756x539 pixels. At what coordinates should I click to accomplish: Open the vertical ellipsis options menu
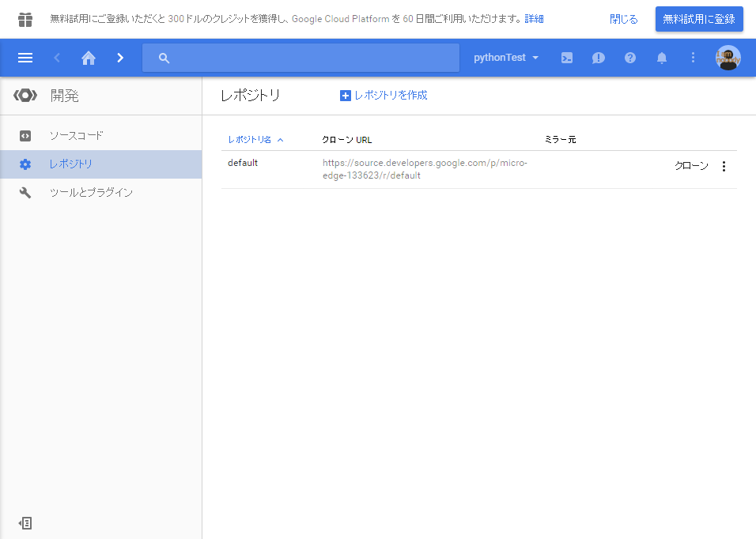point(693,57)
